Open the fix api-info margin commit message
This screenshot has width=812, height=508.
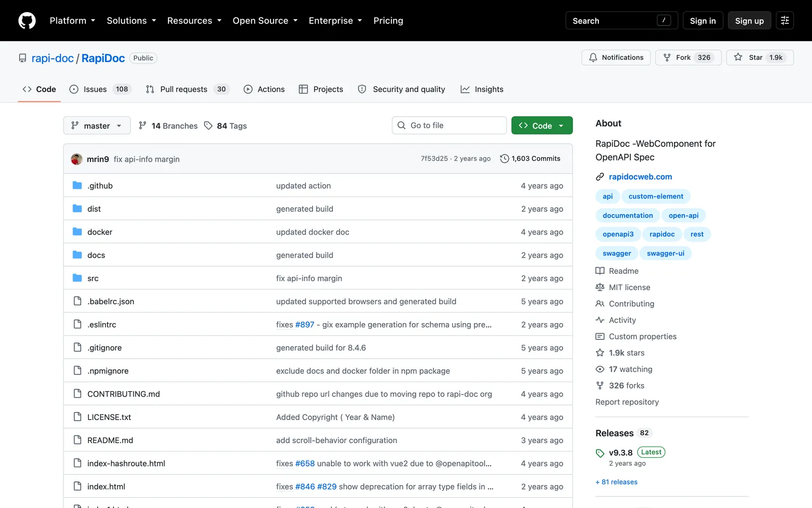[x=147, y=159]
